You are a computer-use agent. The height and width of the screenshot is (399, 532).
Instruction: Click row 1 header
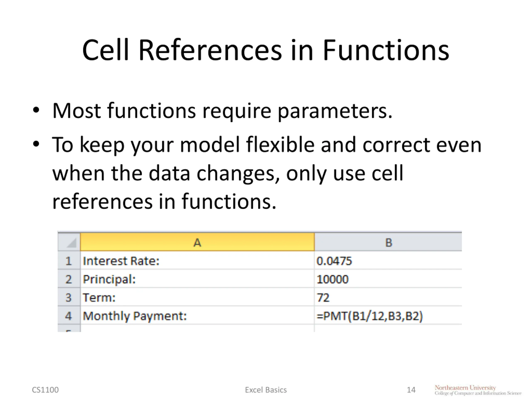click(69, 261)
